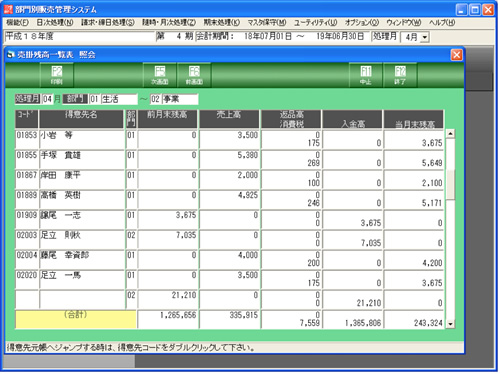This screenshot has width=500, height=374.
Task: Open the ユーティリティ(U) menu
Action: point(315,23)
